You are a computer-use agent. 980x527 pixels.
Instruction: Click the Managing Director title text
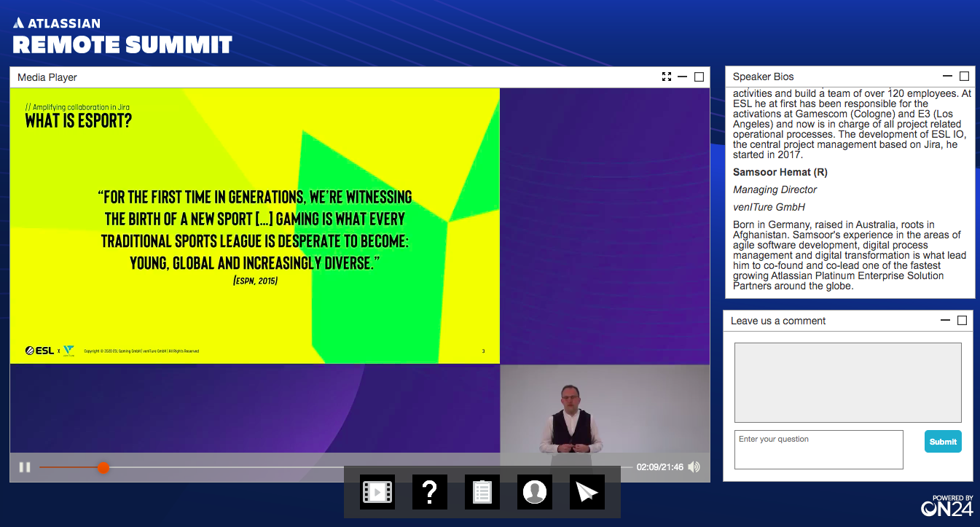pyautogui.click(x=775, y=190)
